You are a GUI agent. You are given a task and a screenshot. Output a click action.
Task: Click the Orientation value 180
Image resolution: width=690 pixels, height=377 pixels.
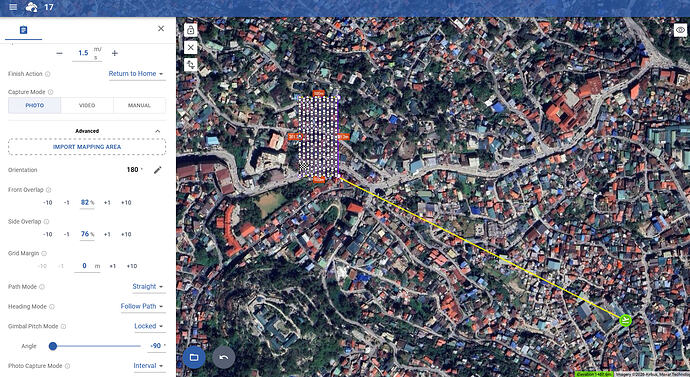pos(132,170)
